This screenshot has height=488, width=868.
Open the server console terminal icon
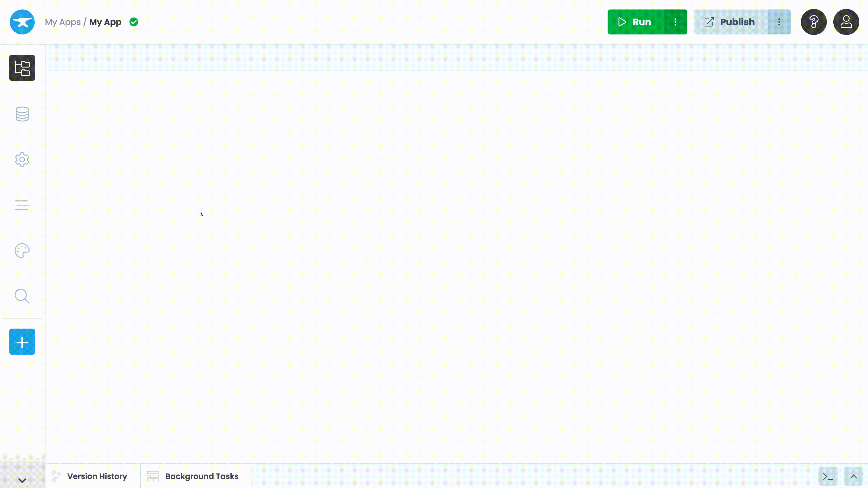pyautogui.click(x=828, y=477)
